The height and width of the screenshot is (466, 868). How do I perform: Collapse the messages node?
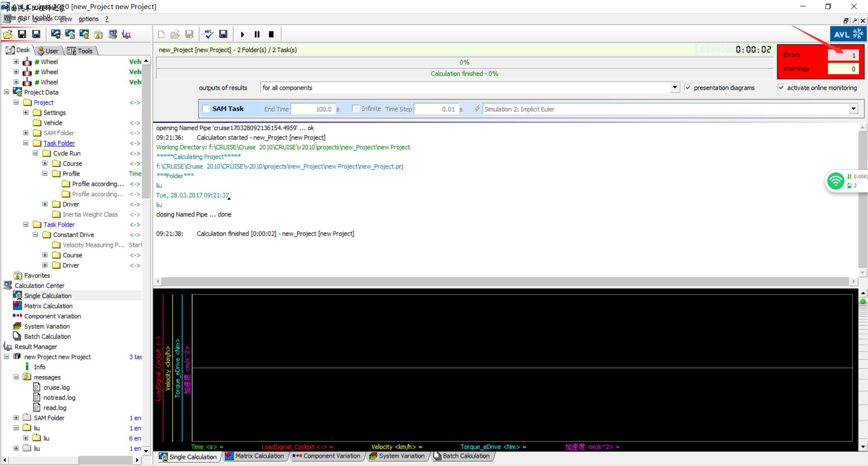coord(16,377)
